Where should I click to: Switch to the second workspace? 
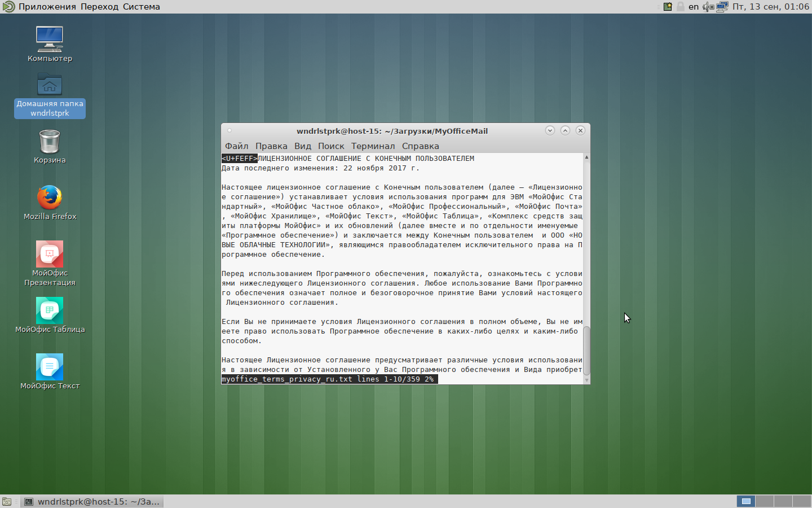[765, 501]
